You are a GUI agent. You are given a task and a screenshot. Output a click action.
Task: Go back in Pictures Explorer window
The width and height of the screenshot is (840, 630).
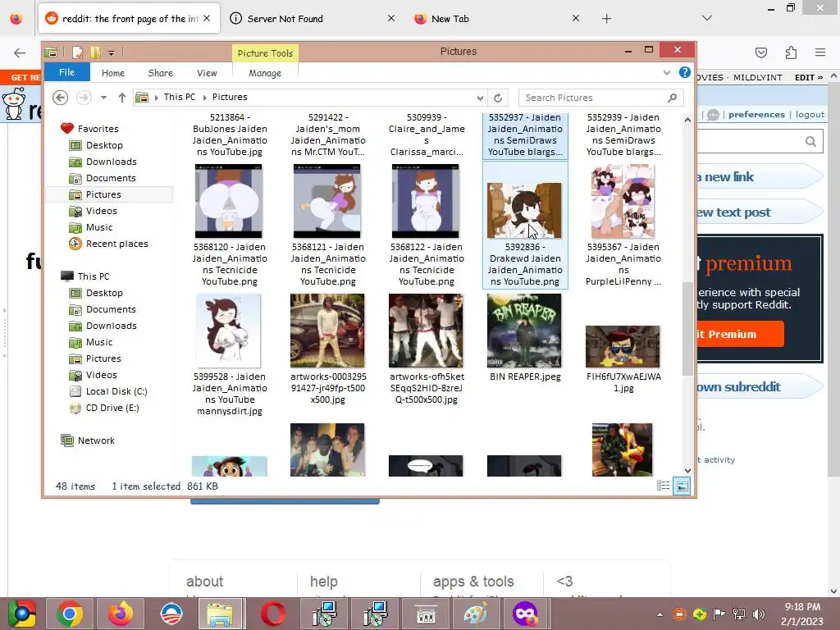click(60, 98)
